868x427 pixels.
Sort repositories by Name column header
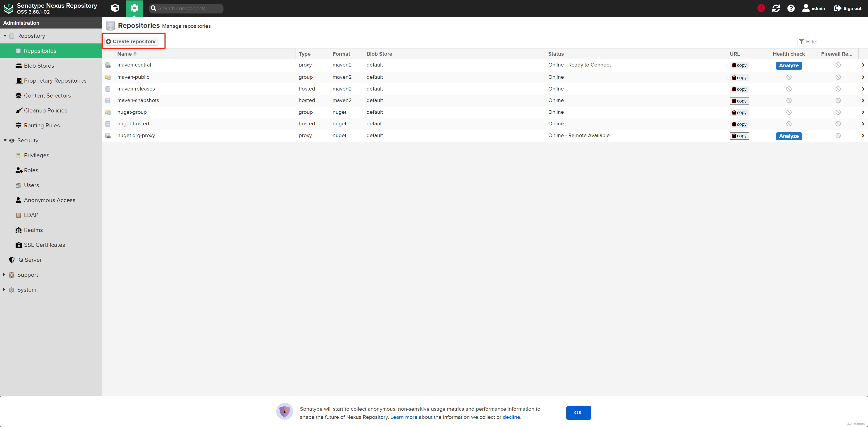[124, 54]
